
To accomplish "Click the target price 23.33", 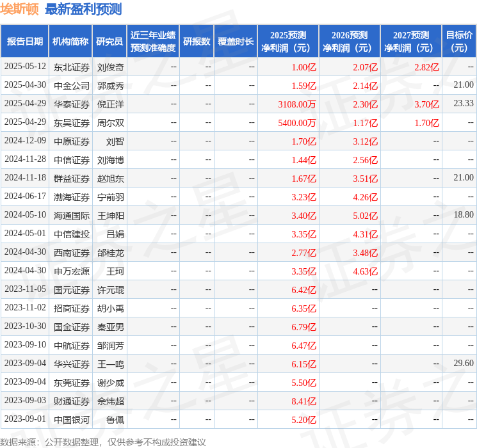I will [464, 103].
